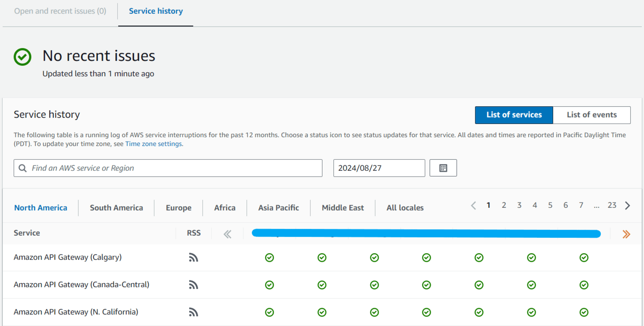Click third status icon in Canada-Central row
The width and height of the screenshot is (644, 326).
click(x=374, y=285)
